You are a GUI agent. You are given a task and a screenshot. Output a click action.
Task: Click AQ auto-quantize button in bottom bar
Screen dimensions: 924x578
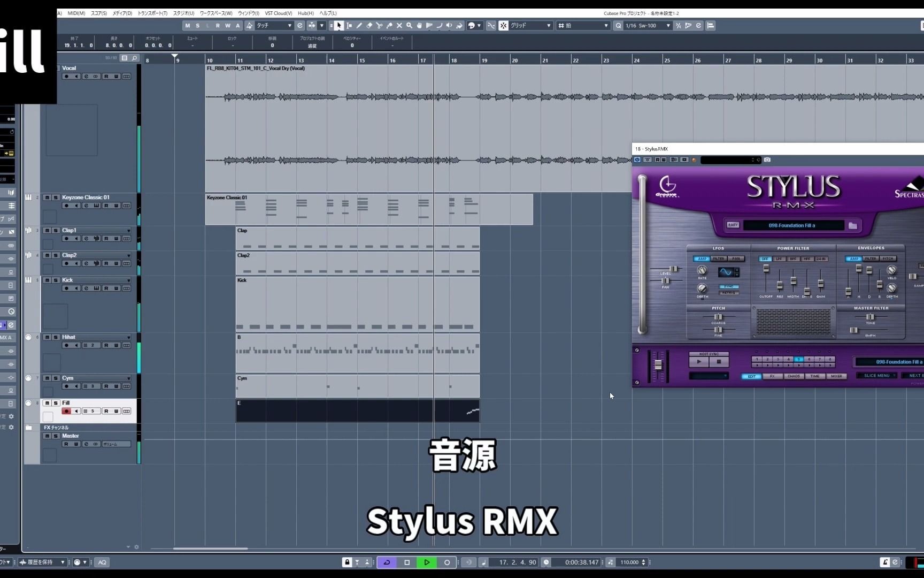click(x=102, y=562)
